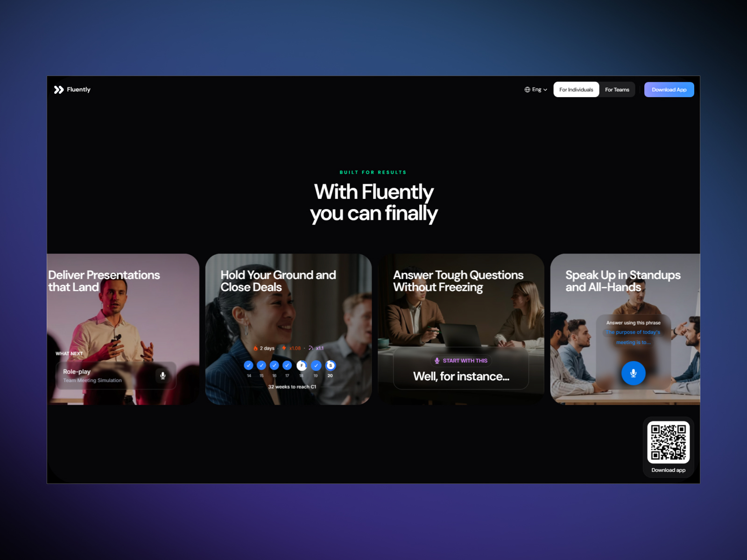
Task: Switch to the For Individuals tab
Action: click(x=576, y=90)
